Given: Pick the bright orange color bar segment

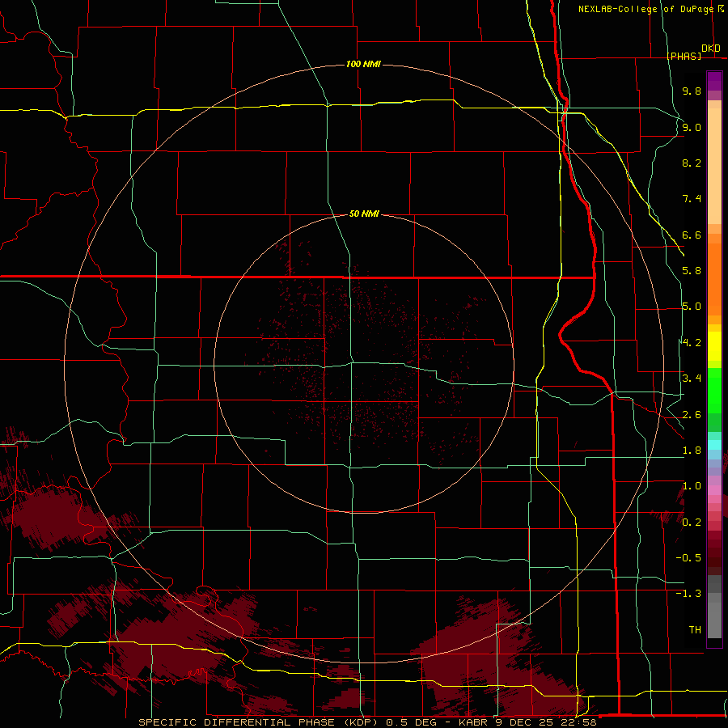Looking at the screenshot, I should coord(714,280).
